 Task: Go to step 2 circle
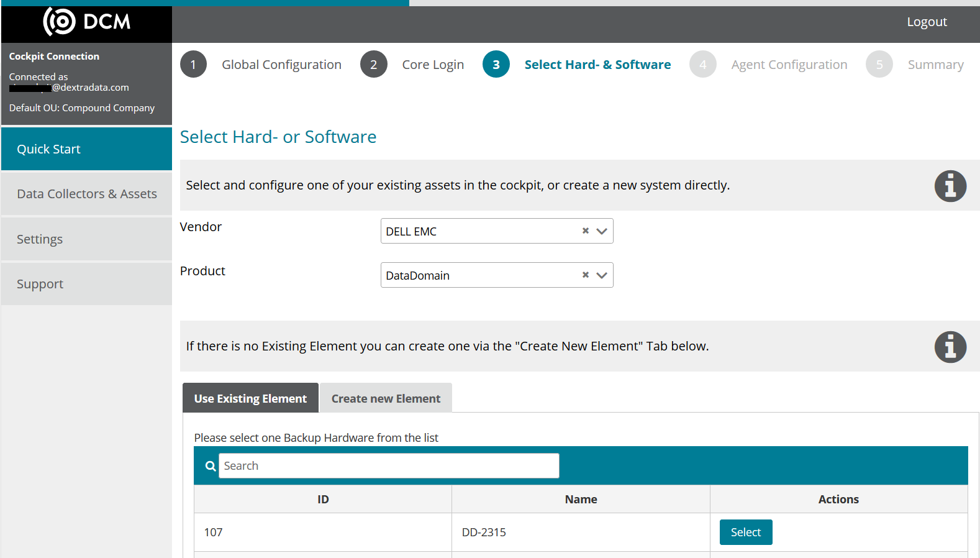coord(373,64)
